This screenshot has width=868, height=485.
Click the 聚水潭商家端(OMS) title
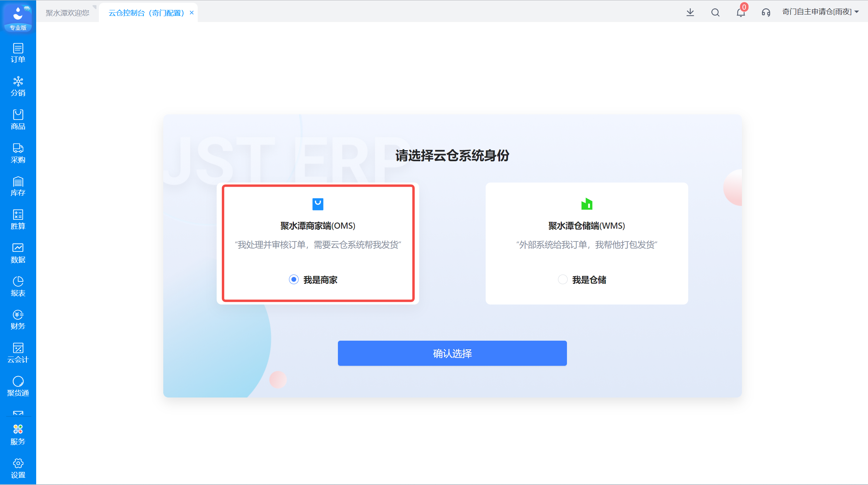pos(318,226)
